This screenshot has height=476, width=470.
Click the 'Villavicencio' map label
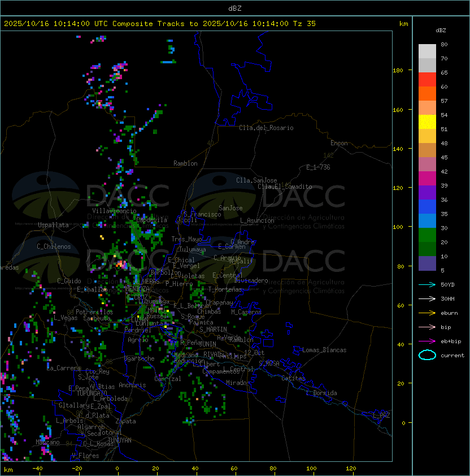pyautogui.click(x=114, y=211)
